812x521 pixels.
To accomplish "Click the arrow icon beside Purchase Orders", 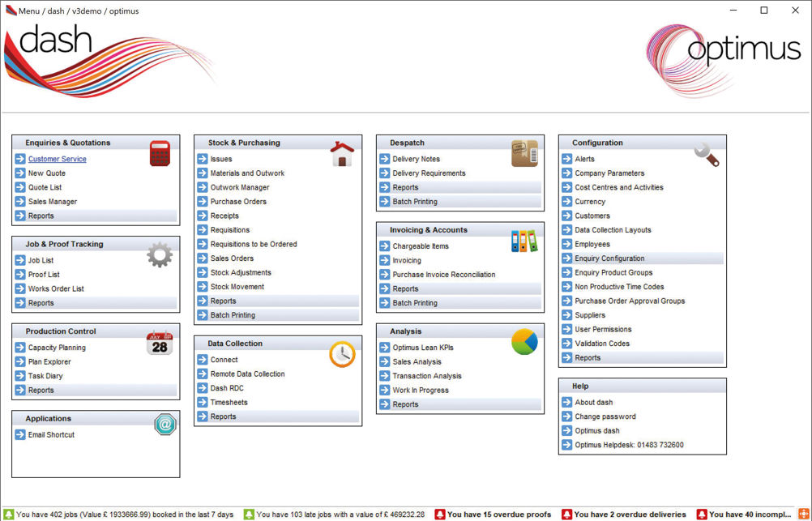I will pos(203,202).
